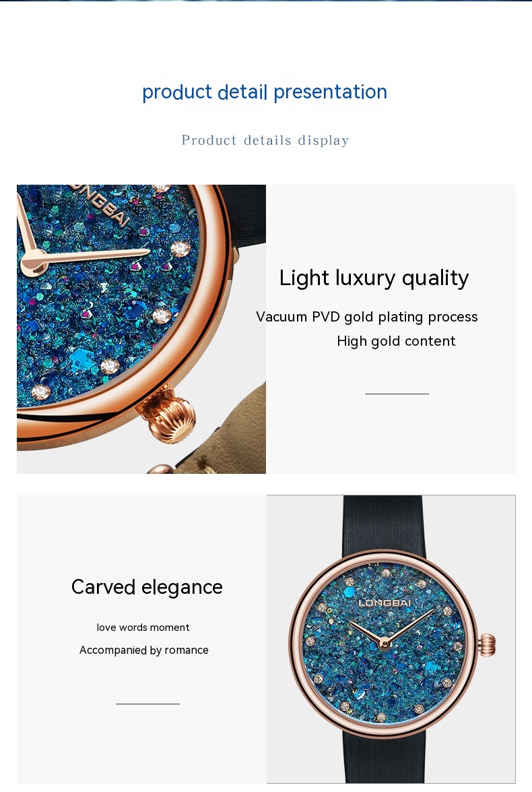Open the full watch product image
The height and width of the screenshot is (792, 532).
click(391, 639)
